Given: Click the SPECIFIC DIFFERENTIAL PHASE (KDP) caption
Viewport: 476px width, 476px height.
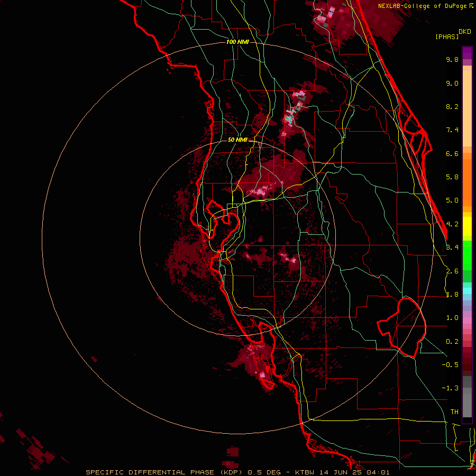Looking at the screenshot, I should tap(163, 472).
